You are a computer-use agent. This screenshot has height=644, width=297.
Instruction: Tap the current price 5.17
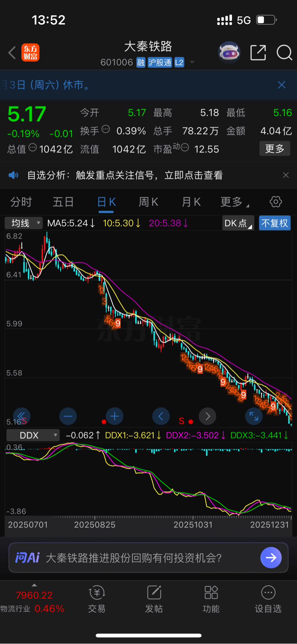(x=27, y=114)
